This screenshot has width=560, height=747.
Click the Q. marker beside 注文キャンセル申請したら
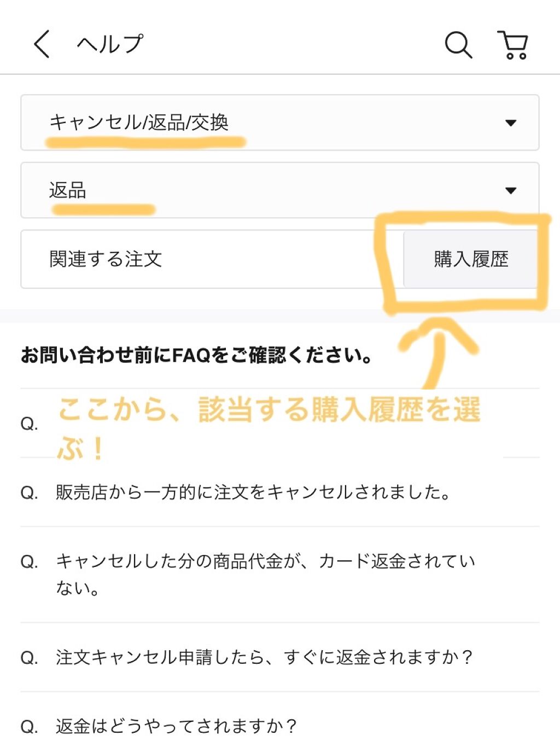(x=29, y=657)
